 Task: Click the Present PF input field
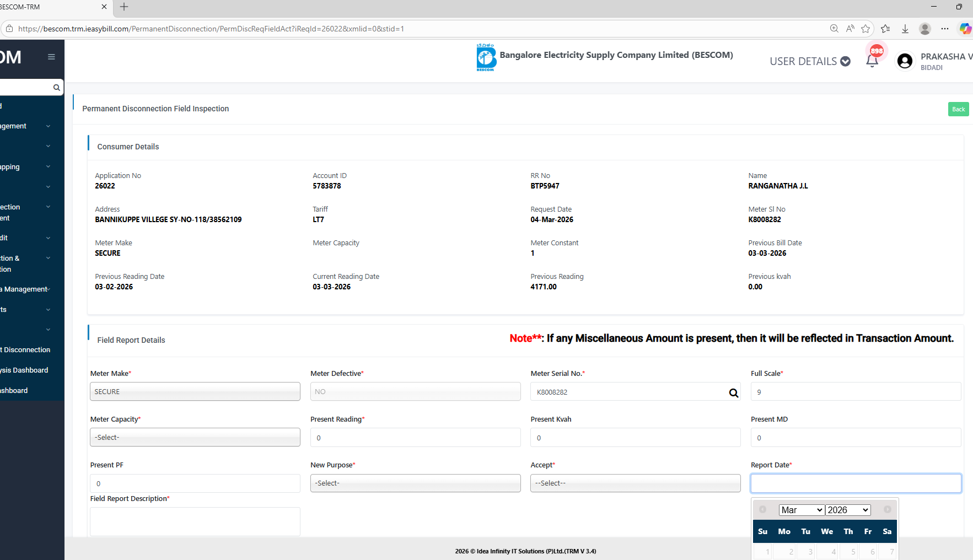point(195,483)
